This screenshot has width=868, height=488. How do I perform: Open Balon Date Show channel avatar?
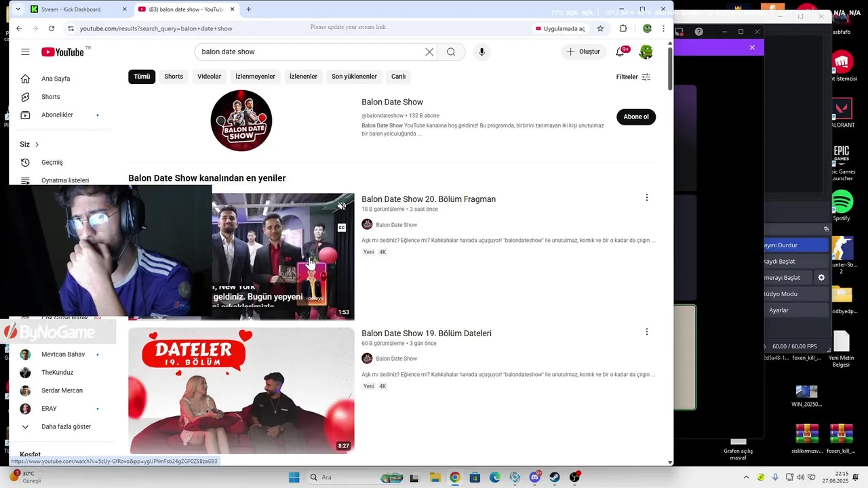click(241, 121)
